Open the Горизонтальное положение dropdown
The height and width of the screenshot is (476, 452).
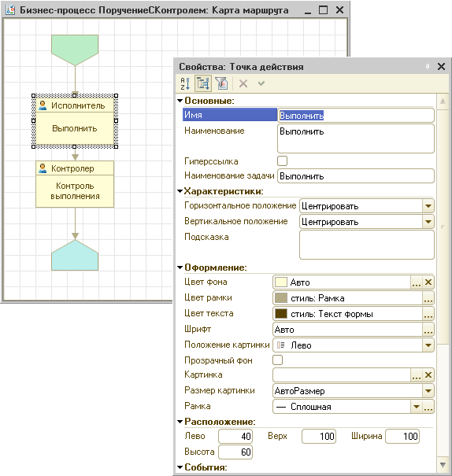[x=428, y=206]
